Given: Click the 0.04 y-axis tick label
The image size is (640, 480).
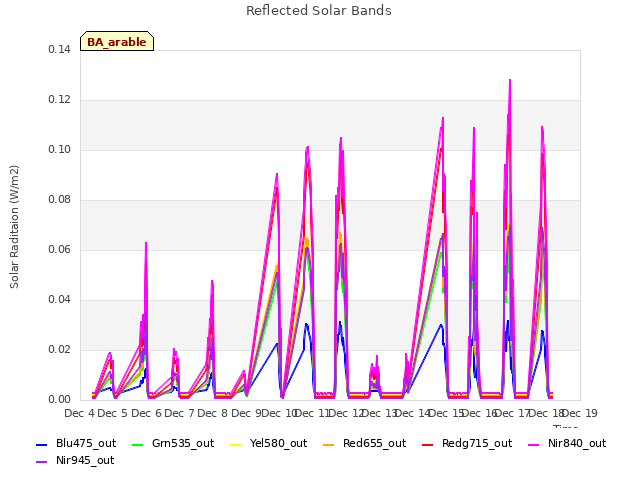Looking at the screenshot, I should pyautogui.click(x=59, y=300).
